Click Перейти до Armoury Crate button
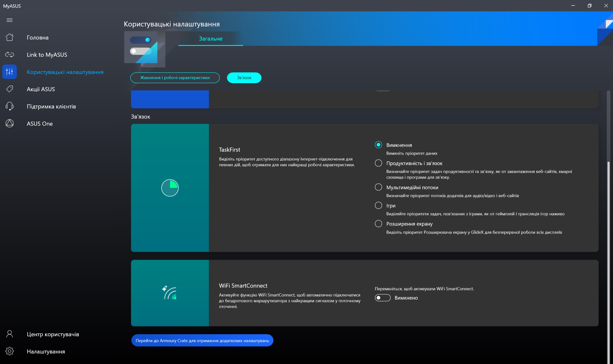 tap(202, 341)
